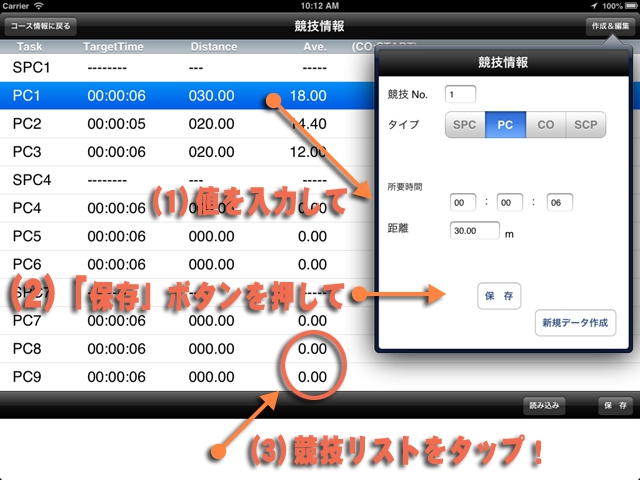The width and height of the screenshot is (640, 480).
Task: Click the 距離 distance input field
Action: [x=473, y=230]
